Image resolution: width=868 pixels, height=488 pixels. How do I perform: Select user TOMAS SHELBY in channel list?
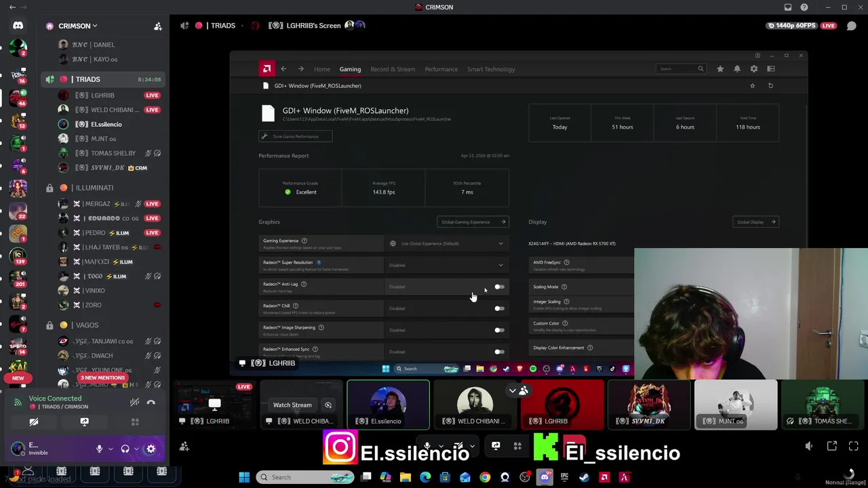coord(113,153)
